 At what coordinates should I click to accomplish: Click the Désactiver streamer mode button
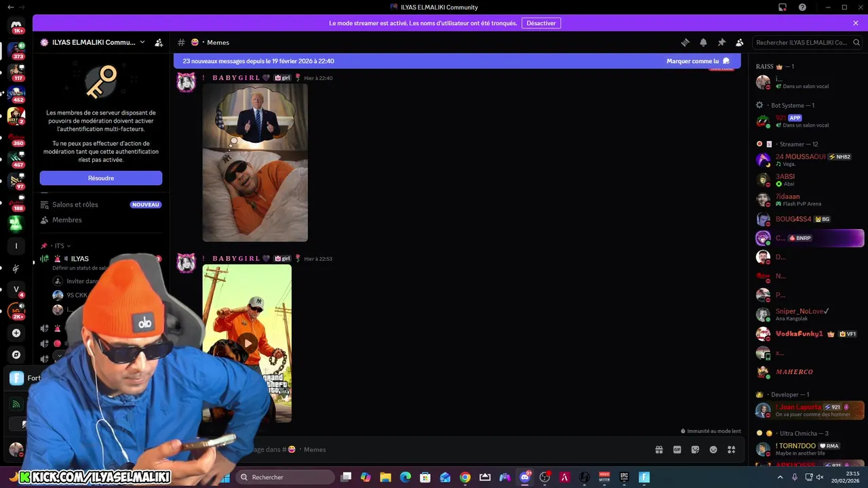541,23
